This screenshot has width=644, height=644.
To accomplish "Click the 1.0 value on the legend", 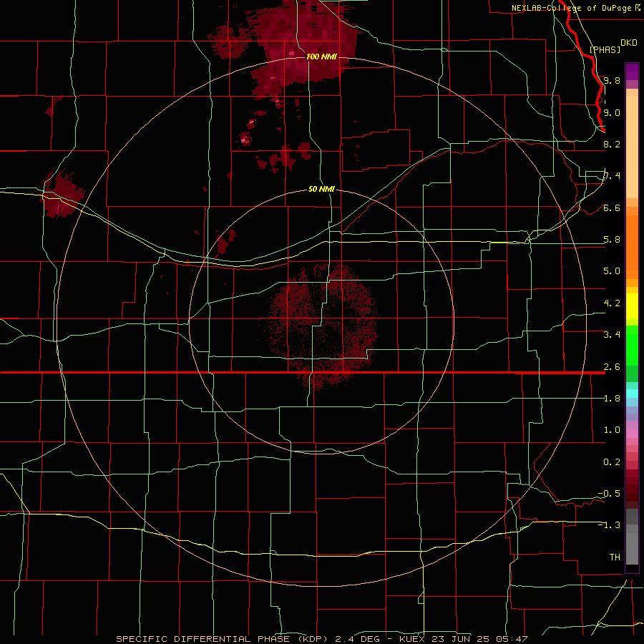I will pyautogui.click(x=612, y=429).
